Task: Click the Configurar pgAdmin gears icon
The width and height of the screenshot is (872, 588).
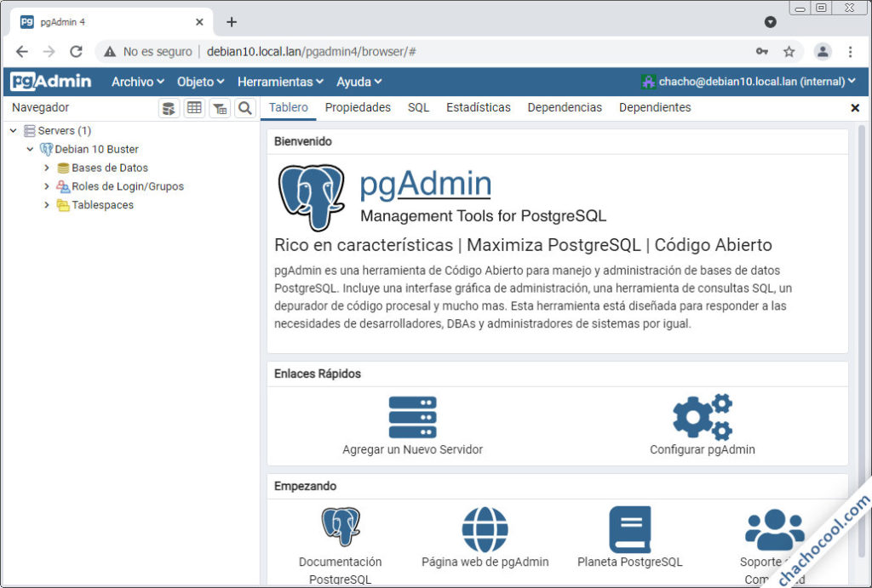Action: coord(703,417)
